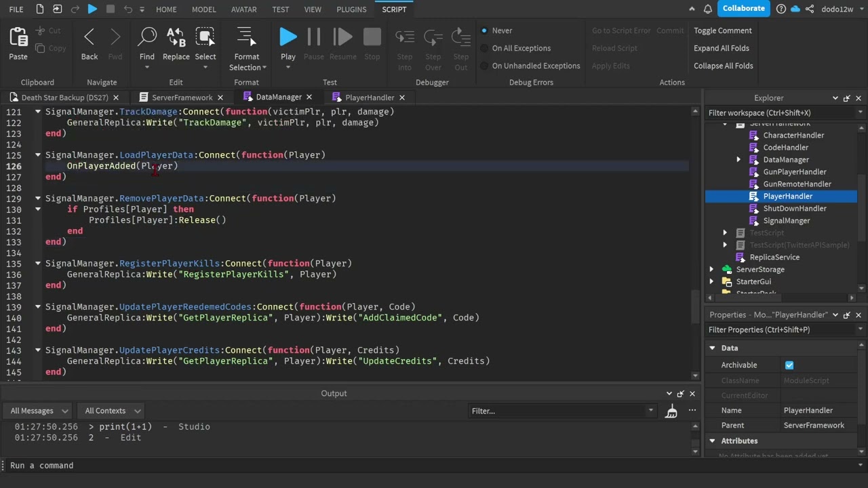Open the FILE menu

click(16, 9)
